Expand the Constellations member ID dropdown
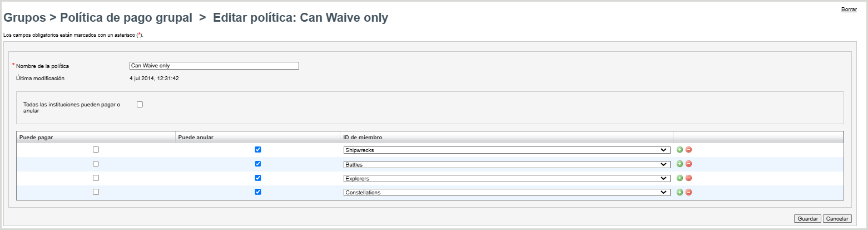The image size is (868, 230). pyautogui.click(x=507, y=192)
